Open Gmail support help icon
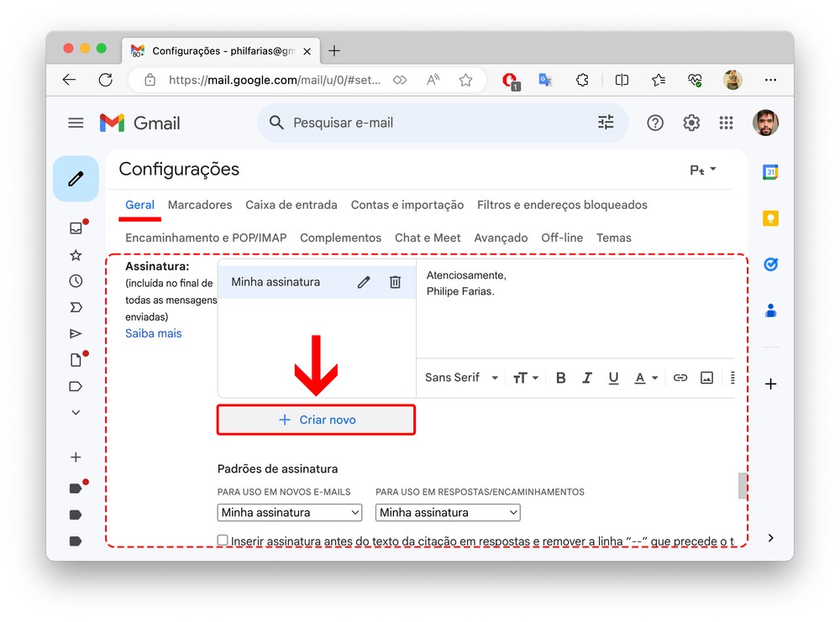Image resolution: width=840 pixels, height=622 pixels. click(654, 123)
